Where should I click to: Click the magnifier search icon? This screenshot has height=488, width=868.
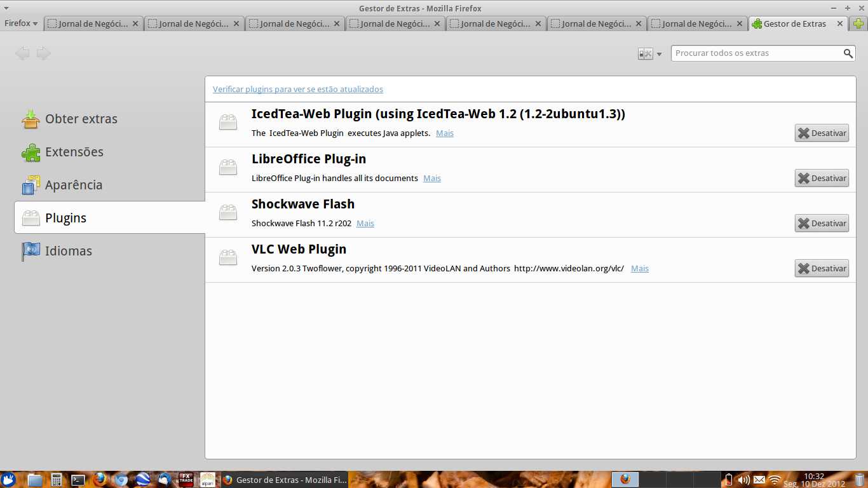pyautogui.click(x=848, y=53)
